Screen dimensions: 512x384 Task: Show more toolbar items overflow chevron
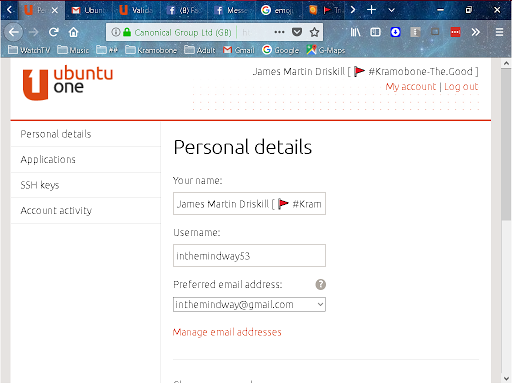click(476, 32)
